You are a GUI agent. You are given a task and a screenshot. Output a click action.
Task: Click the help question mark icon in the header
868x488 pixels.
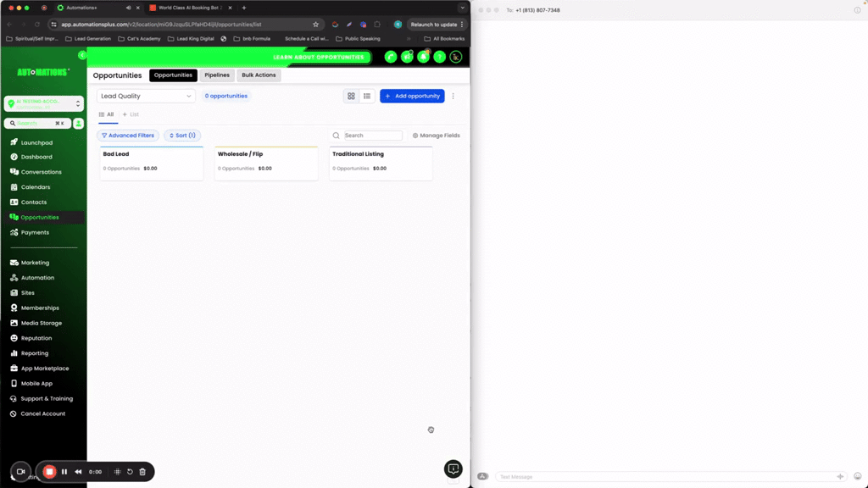438,57
